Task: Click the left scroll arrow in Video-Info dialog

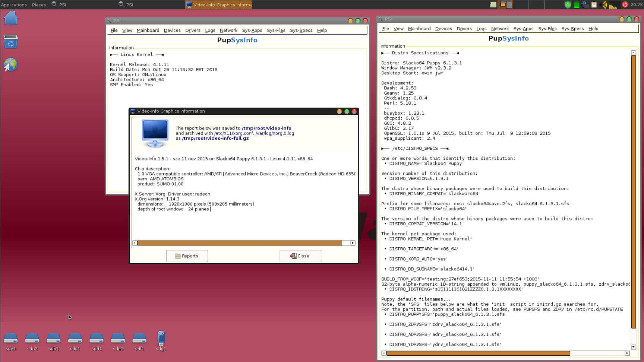Action: click(x=135, y=243)
